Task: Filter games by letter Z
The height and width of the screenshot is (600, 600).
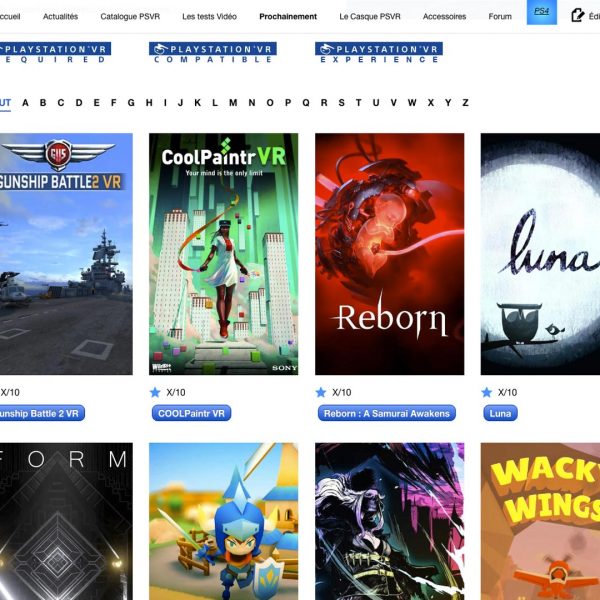Action: click(x=465, y=103)
